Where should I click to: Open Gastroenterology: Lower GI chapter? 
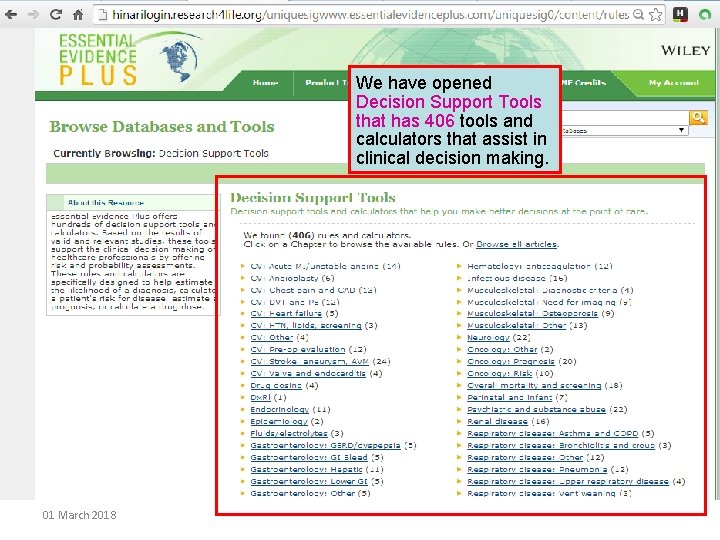(x=309, y=481)
